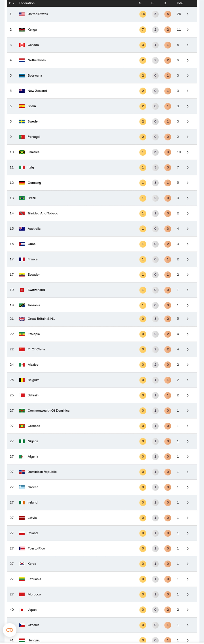This screenshot has width=204, height=644.
Task: Sort by Federation column header
Action: pos(26,3)
